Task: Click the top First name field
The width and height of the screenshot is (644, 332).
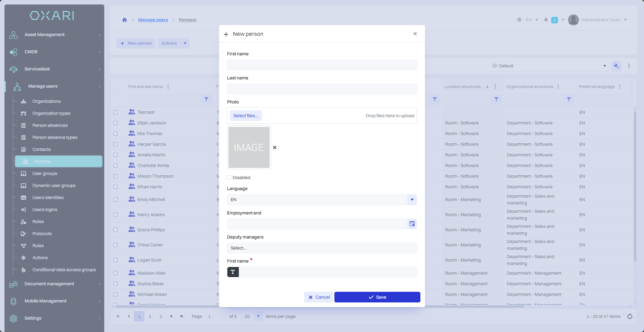Action: tap(322, 65)
